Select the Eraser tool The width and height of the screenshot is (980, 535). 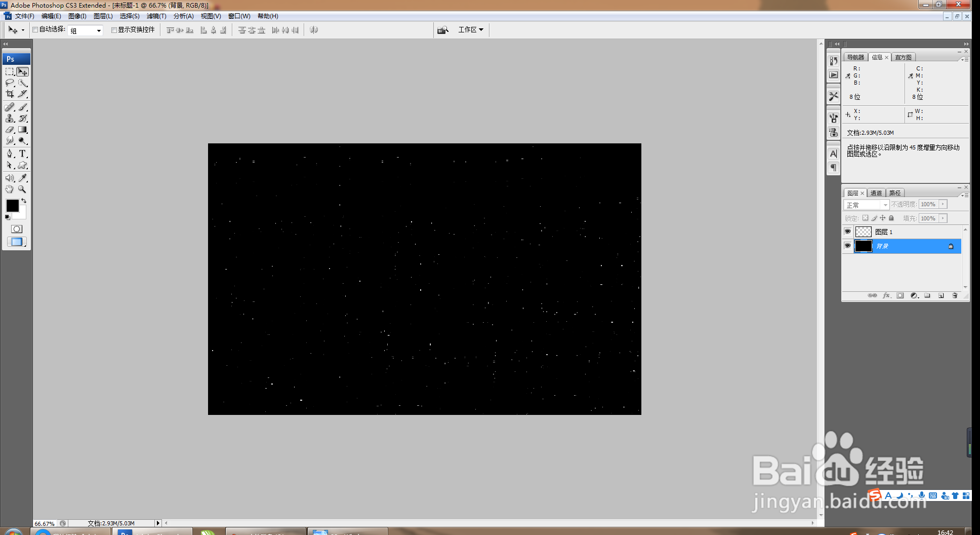[10, 130]
